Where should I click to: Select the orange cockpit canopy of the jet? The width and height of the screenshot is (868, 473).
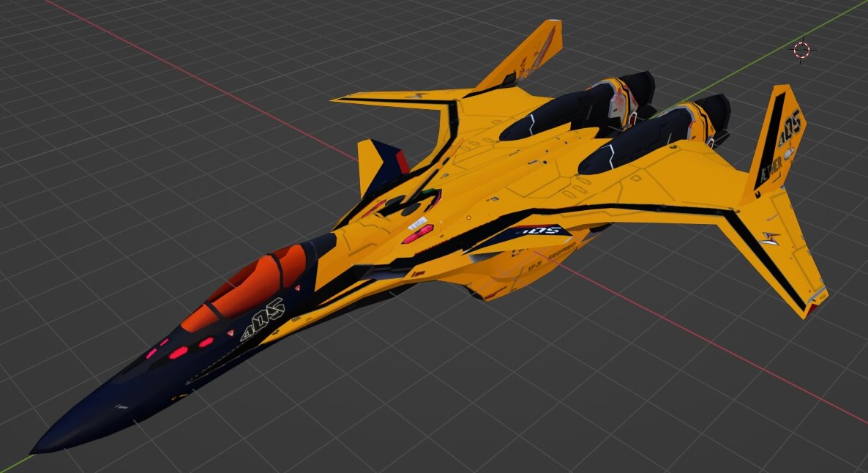[x=245, y=288]
